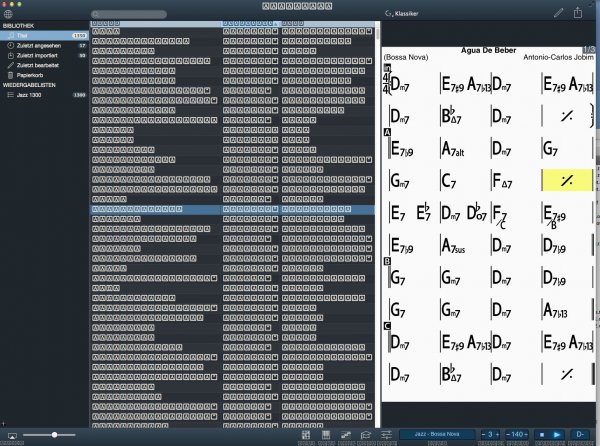Viewport: 600px width, 446px height.
Task: Select Zuletzt angesehen in sidebar
Action: point(39,45)
